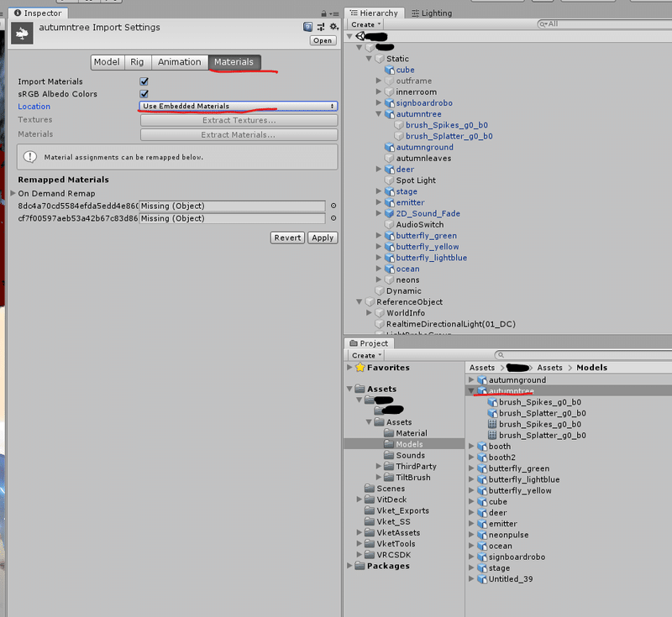The image size is (672, 617).
Task: Collapse the ReferenceObject group in Hierarchy
Action: pyautogui.click(x=360, y=302)
